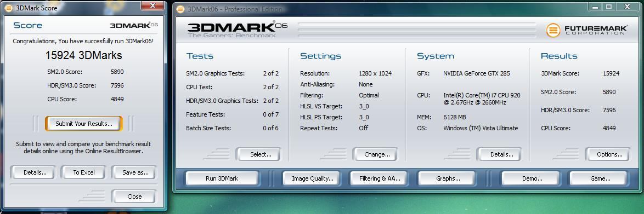644x214 pixels.
Task: Click the System section heading
Action: [x=436, y=56]
